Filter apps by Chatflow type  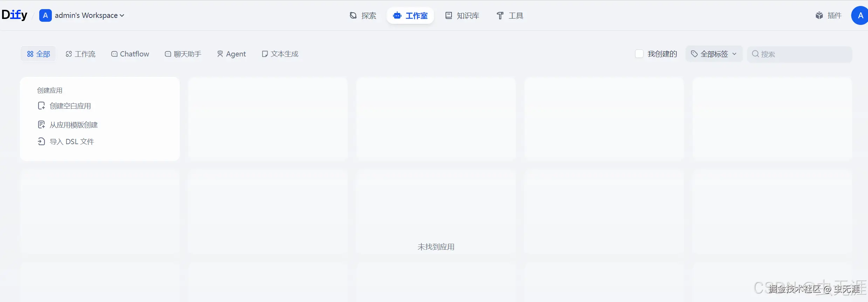[130, 54]
